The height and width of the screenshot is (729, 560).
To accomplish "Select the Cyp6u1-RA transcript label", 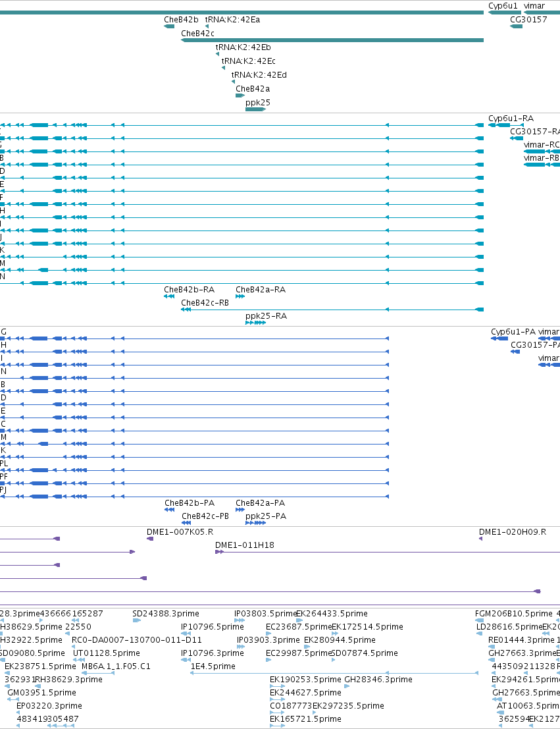I will [x=511, y=119].
